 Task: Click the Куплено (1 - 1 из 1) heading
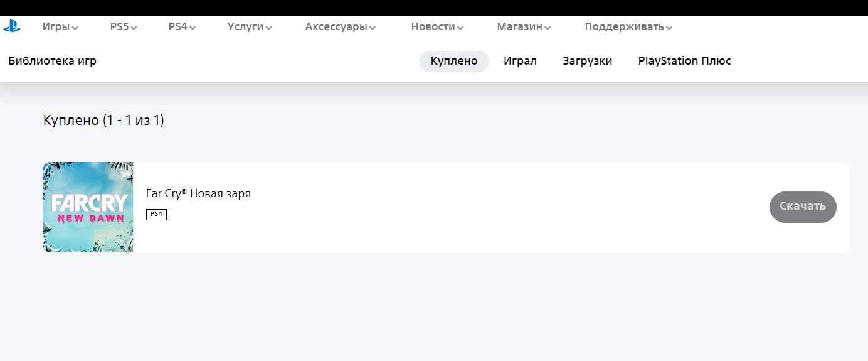(x=103, y=120)
